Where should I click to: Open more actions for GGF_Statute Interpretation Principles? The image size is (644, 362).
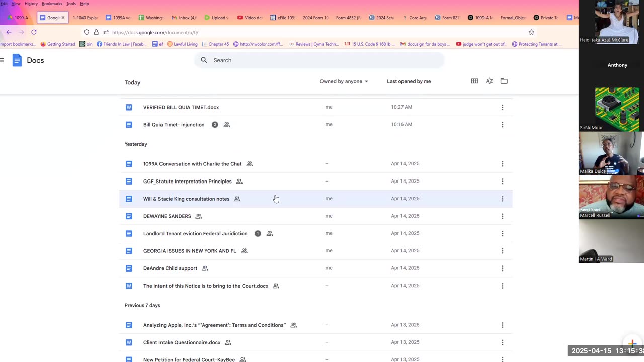[x=502, y=182]
